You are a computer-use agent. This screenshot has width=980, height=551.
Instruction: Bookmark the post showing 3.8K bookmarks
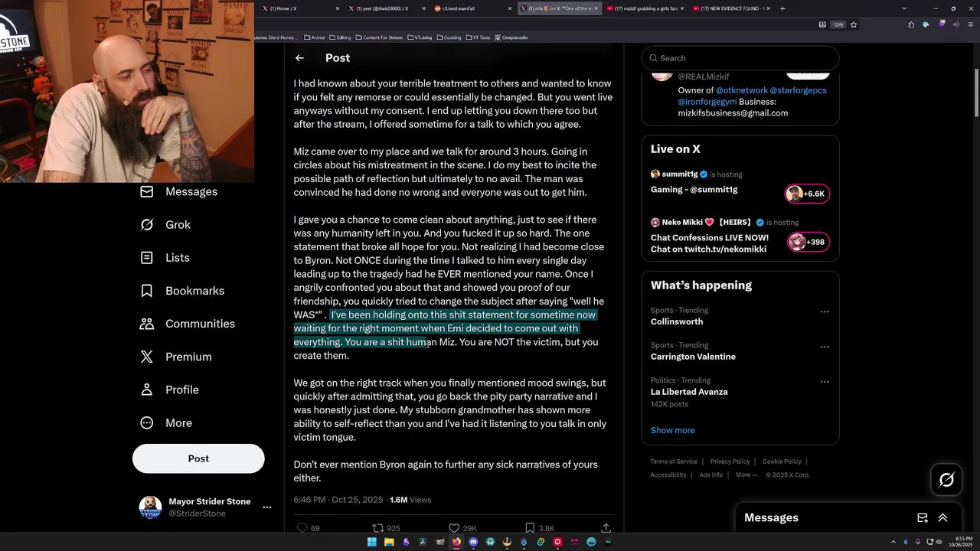pos(530,528)
